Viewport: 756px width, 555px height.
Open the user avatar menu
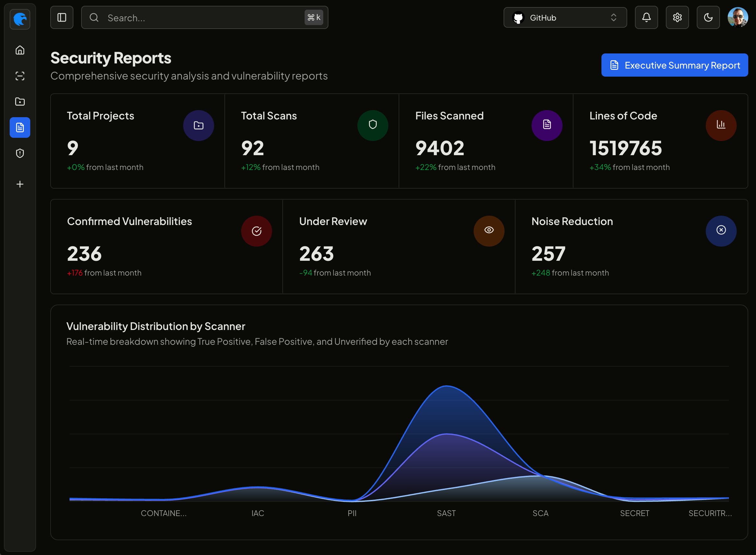click(x=737, y=17)
